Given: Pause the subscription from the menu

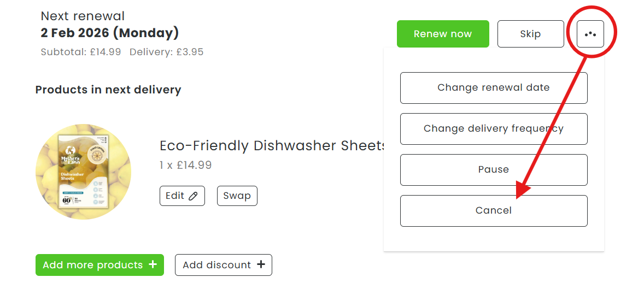Looking at the screenshot, I should coord(493,170).
